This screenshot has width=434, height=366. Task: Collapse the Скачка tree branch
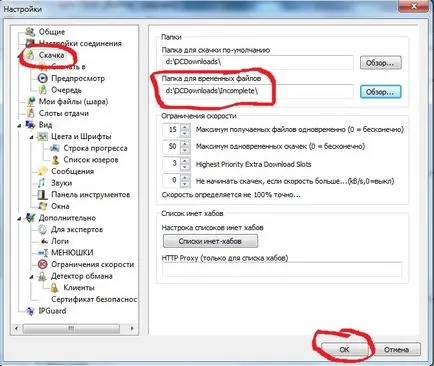[x=20, y=56]
